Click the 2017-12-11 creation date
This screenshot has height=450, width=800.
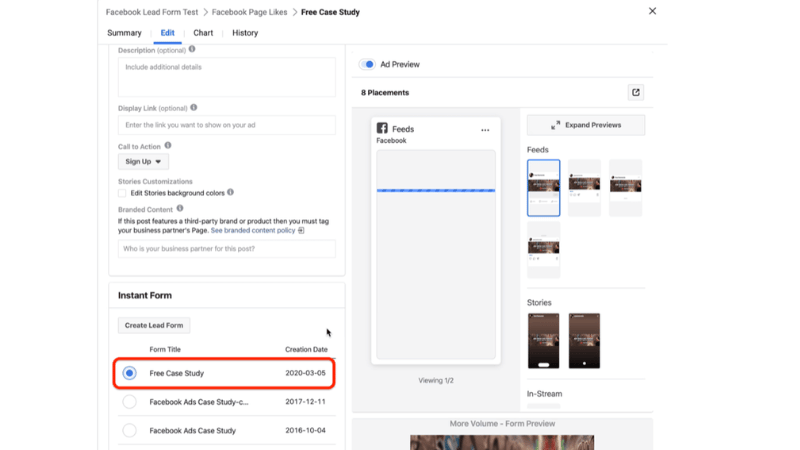click(305, 402)
